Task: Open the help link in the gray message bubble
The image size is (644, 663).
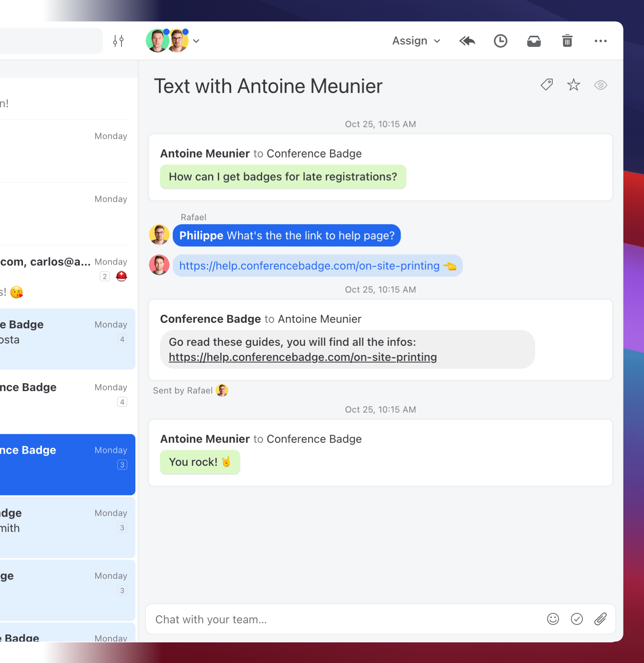Action: tap(303, 357)
